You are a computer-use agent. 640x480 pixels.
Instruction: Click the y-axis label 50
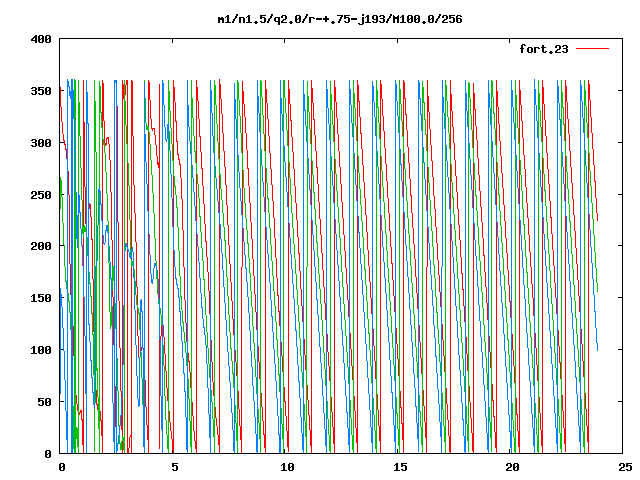44,402
